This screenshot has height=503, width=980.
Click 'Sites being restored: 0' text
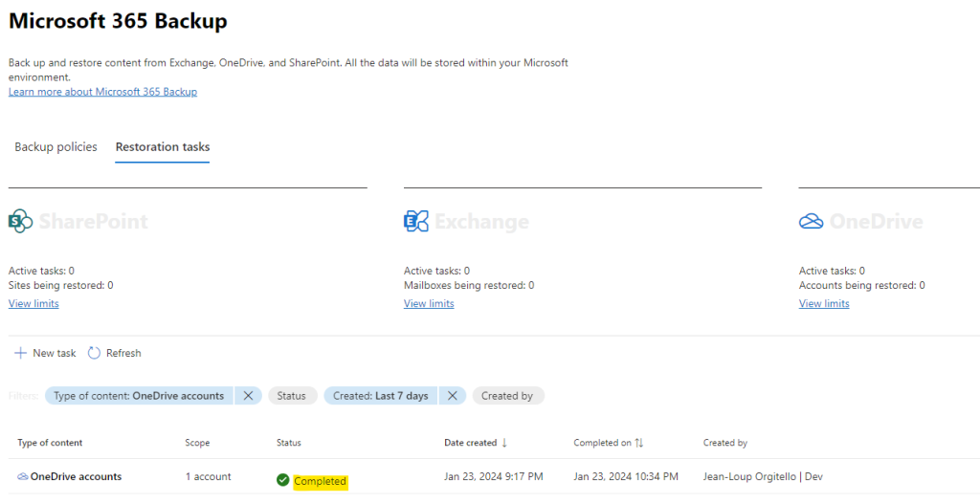tap(60, 286)
